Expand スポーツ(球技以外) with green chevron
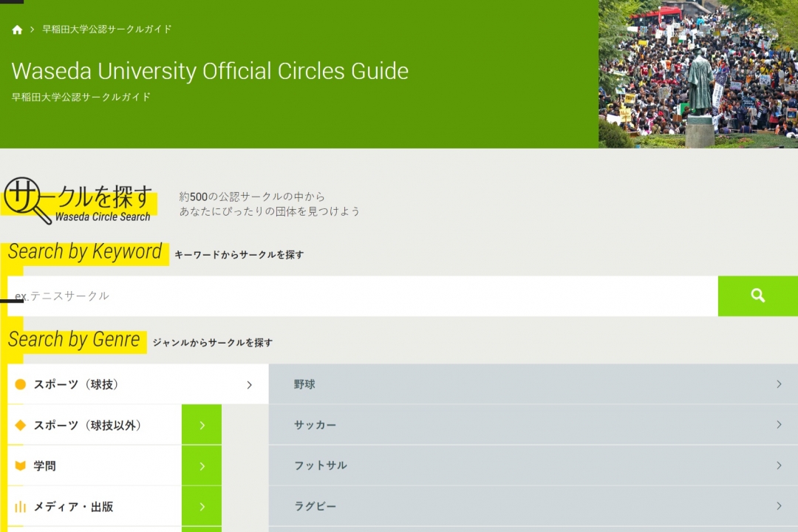The height and width of the screenshot is (532, 798). [x=202, y=425]
